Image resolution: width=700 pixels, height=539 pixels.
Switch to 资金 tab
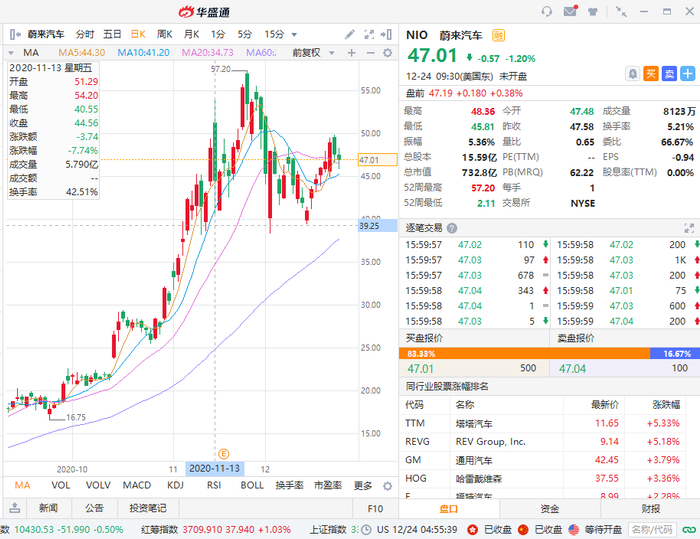[550, 509]
